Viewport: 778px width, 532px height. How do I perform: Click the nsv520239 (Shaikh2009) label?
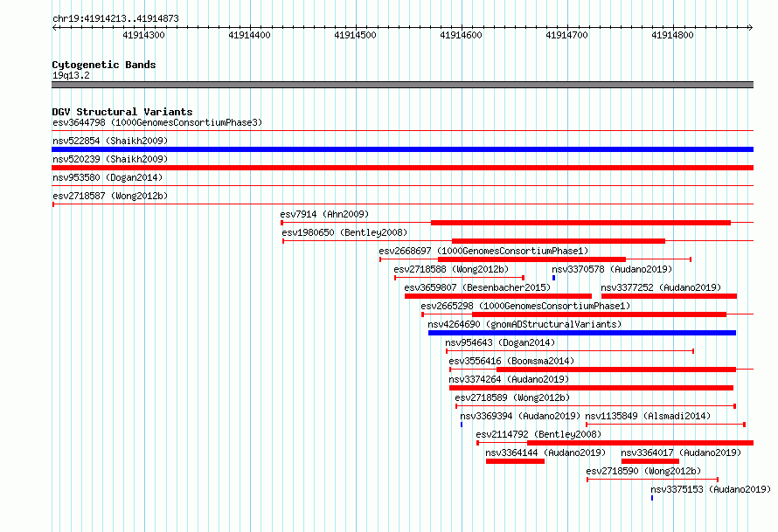110,159
